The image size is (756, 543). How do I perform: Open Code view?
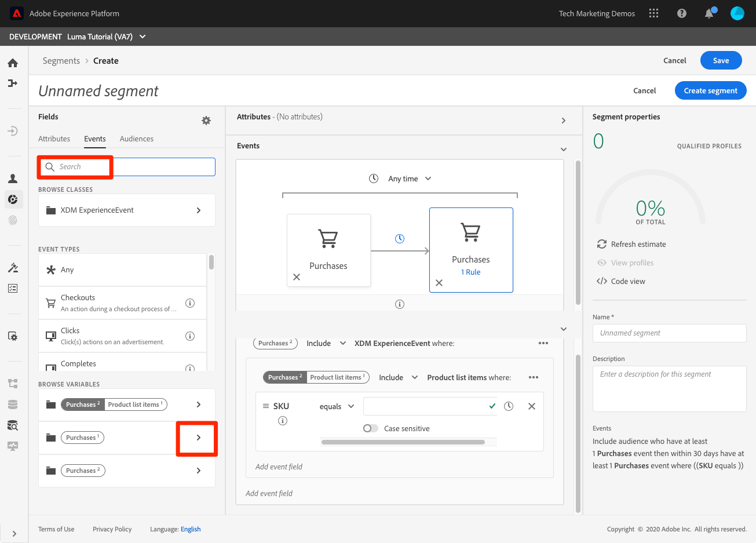point(621,281)
